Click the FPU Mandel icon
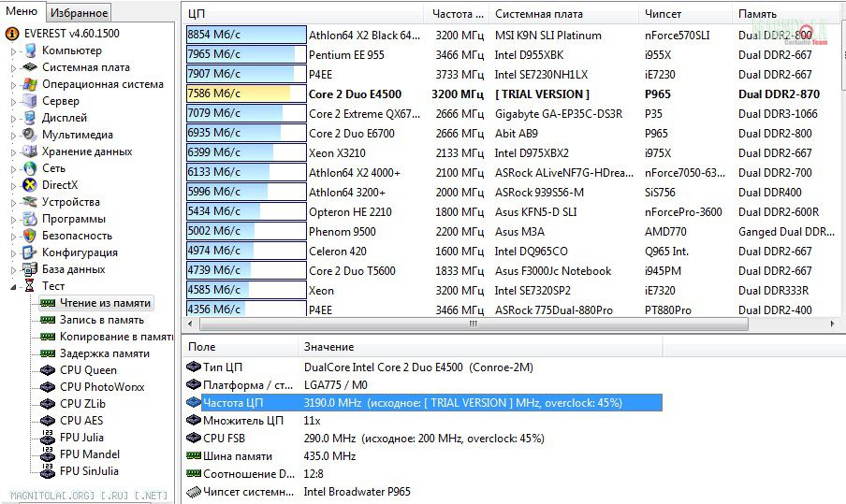This screenshot has height=504, width=846. pyautogui.click(x=48, y=454)
